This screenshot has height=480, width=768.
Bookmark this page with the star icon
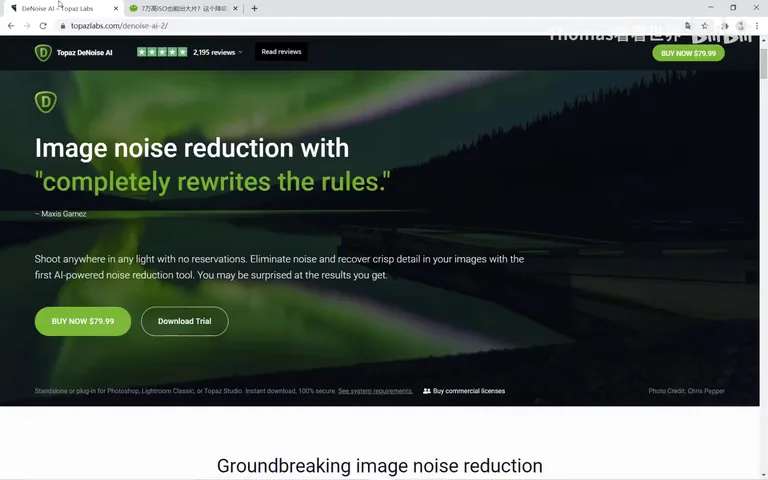point(704,26)
